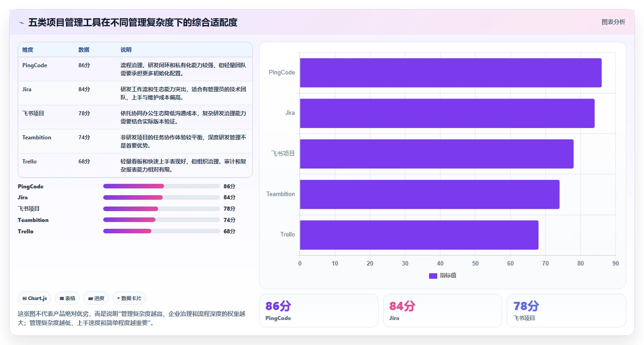The height and width of the screenshot is (345, 644).
Task: Click the PingCode label on chart axis
Action: pos(282,73)
